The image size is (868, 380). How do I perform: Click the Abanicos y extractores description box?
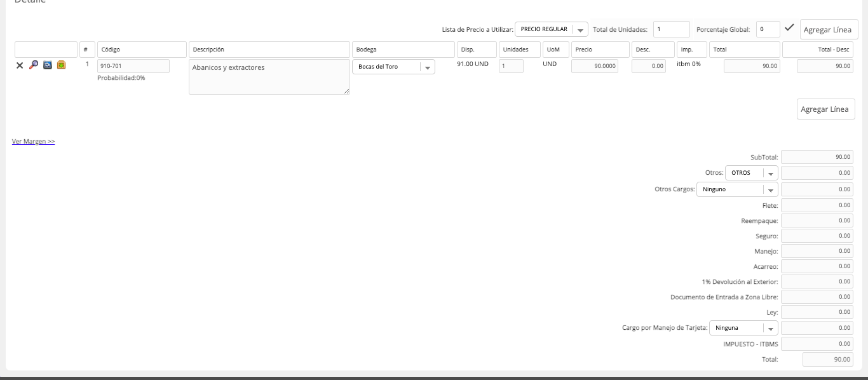pyautogui.click(x=269, y=77)
